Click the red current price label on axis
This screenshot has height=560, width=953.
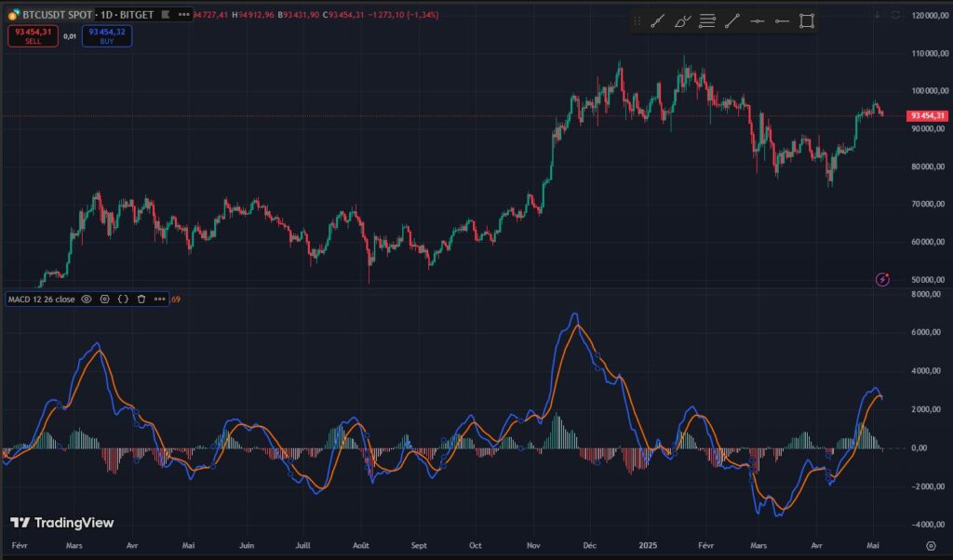coord(926,116)
